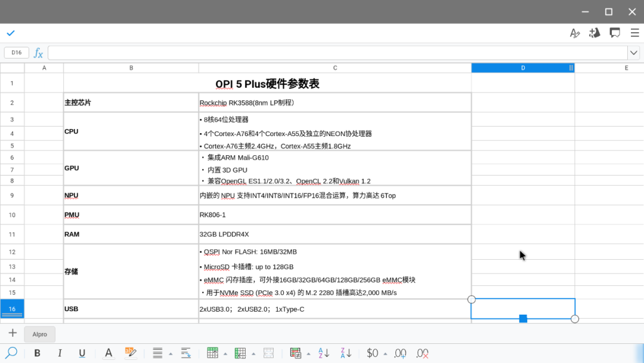
Task: Select the Name Box showing D16
Action: coord(16,53)
